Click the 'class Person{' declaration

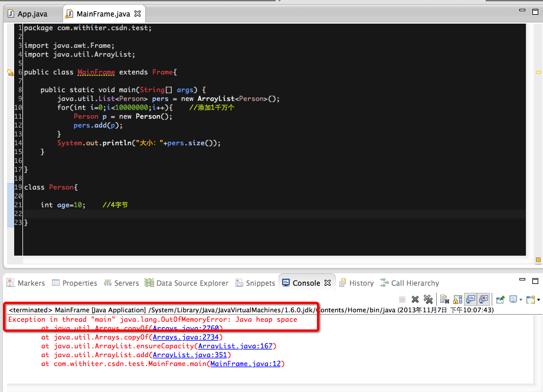click(51, 187)
